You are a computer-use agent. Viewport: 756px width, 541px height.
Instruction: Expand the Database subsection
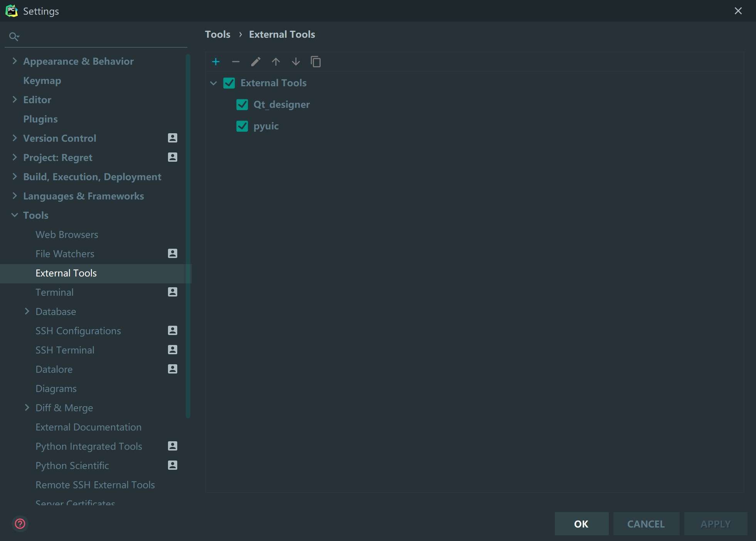click(x=27, y=311)
